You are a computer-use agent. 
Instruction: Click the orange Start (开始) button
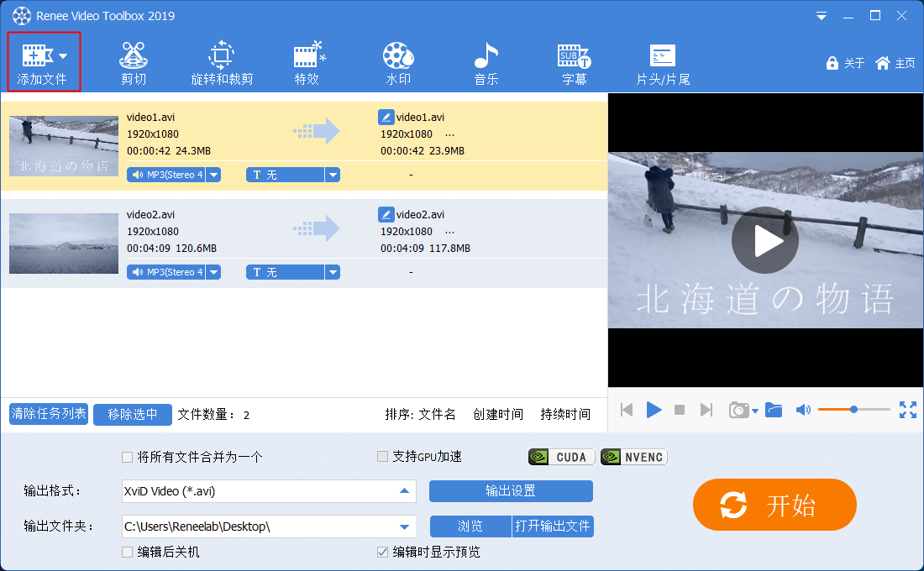[774, 506]
